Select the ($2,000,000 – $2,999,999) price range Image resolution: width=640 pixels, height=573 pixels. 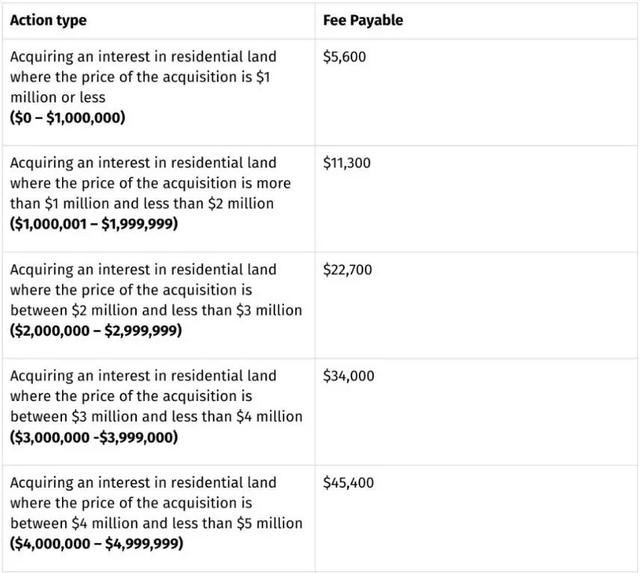(x=96, y=330)
